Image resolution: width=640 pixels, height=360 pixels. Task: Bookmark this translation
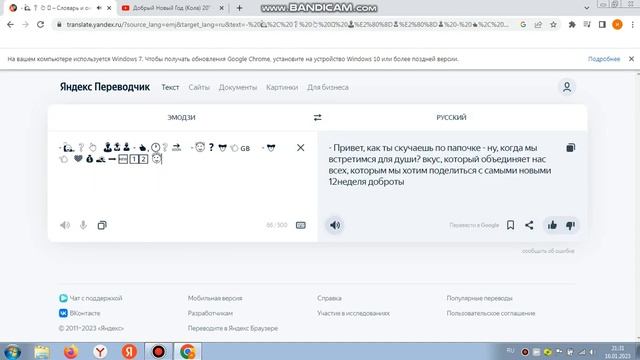coord(510,225)
